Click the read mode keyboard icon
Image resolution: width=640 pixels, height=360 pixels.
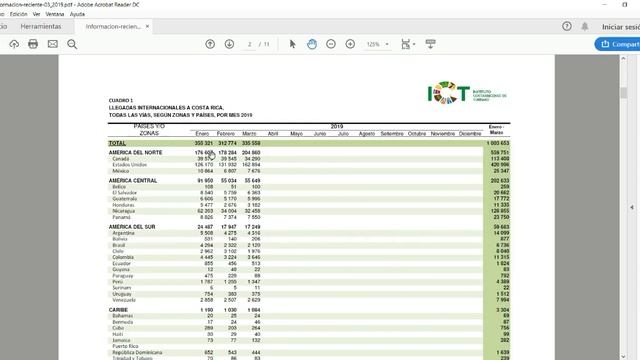[430, 44]
